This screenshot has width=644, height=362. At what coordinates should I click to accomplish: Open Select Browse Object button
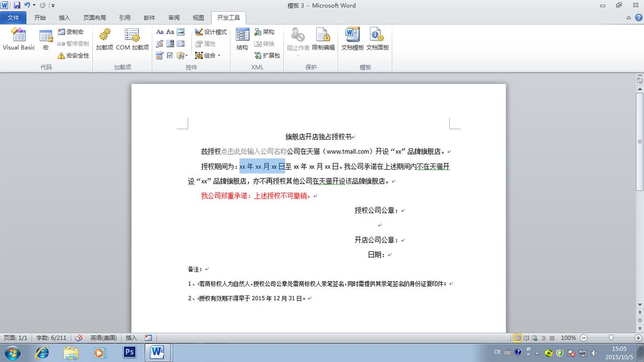[640, 322]
